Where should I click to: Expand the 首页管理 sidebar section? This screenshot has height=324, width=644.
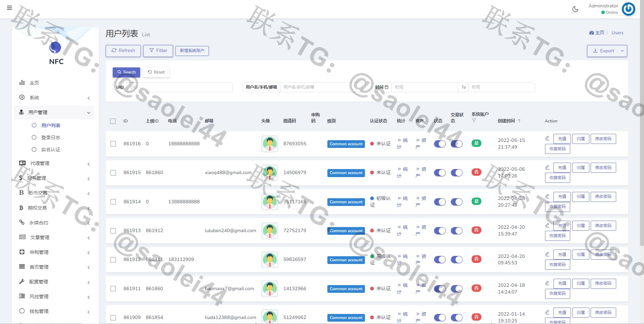(54, 267)
